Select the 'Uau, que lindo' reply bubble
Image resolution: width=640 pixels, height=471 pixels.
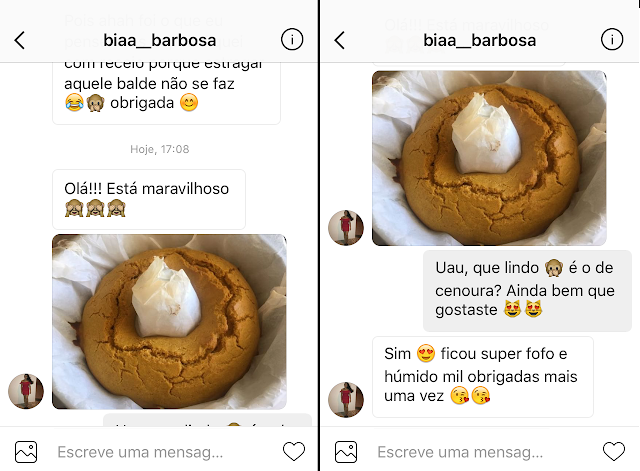pyautogui.click(x=527, y=291)
